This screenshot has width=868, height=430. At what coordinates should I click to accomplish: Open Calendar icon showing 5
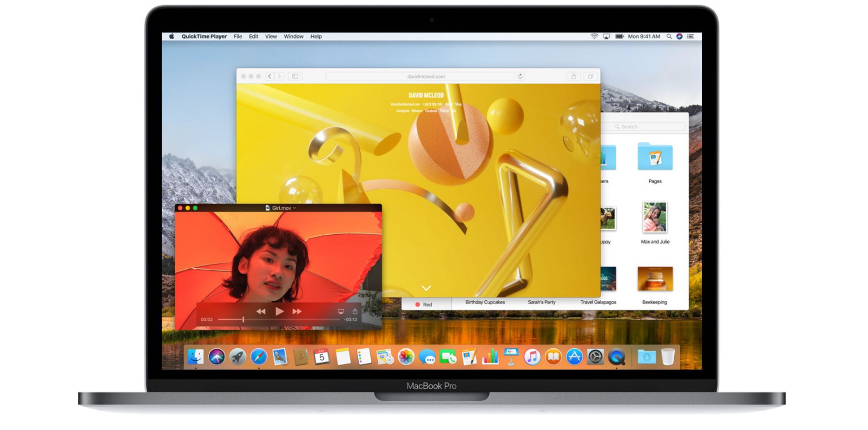[x=322, y=357]
